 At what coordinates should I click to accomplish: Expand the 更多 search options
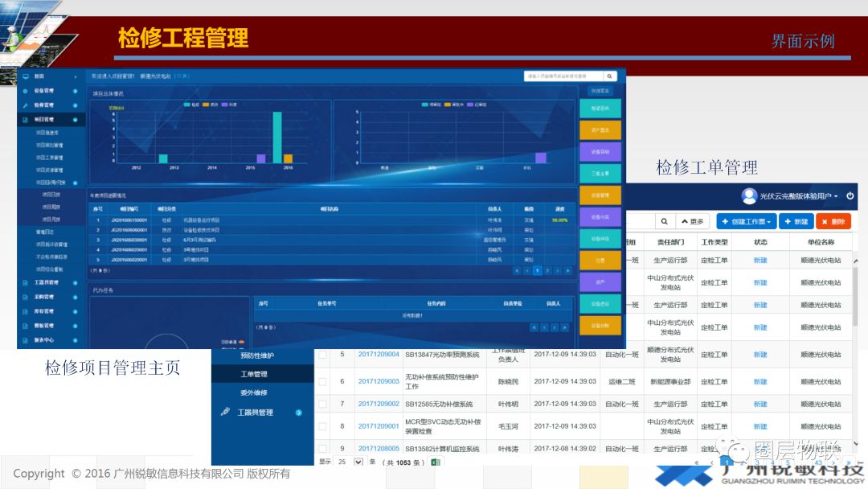(692, 221)
